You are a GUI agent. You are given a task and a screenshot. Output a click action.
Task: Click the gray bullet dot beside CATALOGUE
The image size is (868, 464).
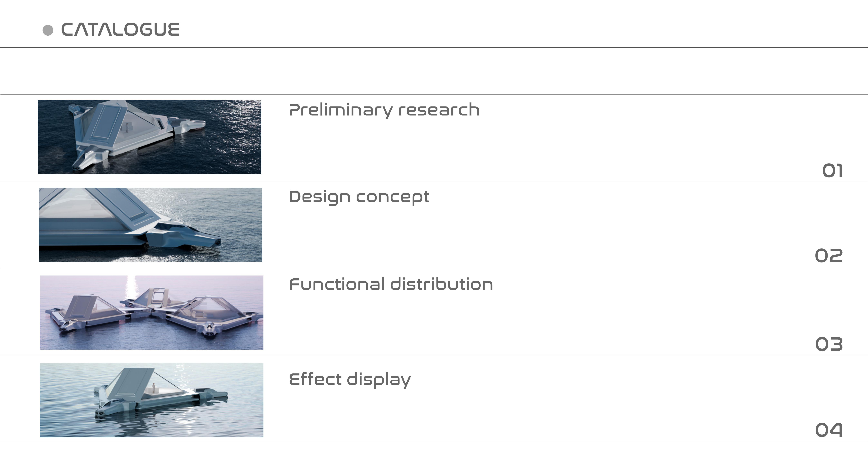point(48,30)
